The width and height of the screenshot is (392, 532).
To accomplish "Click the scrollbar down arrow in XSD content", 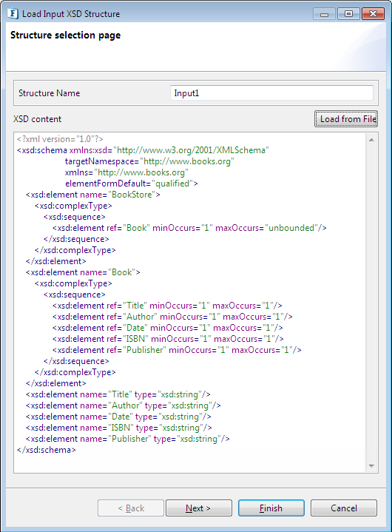I will tap(371, 466).
